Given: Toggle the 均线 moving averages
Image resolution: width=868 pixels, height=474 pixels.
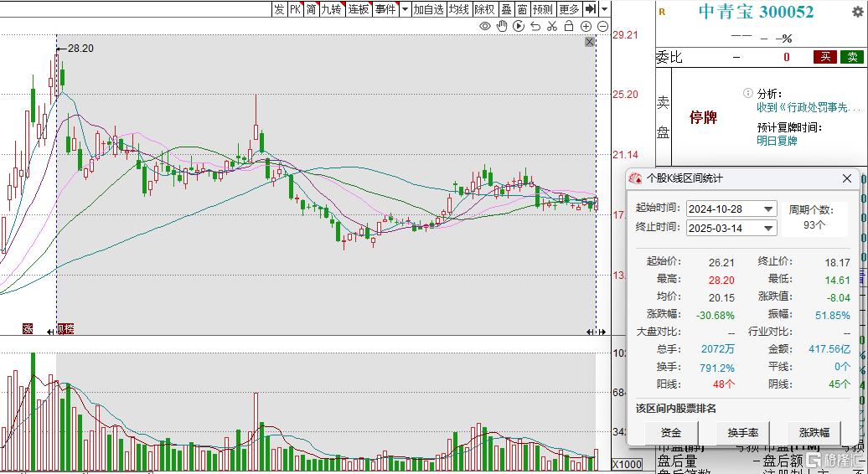Looking at the screenshot, I should 459,9.
